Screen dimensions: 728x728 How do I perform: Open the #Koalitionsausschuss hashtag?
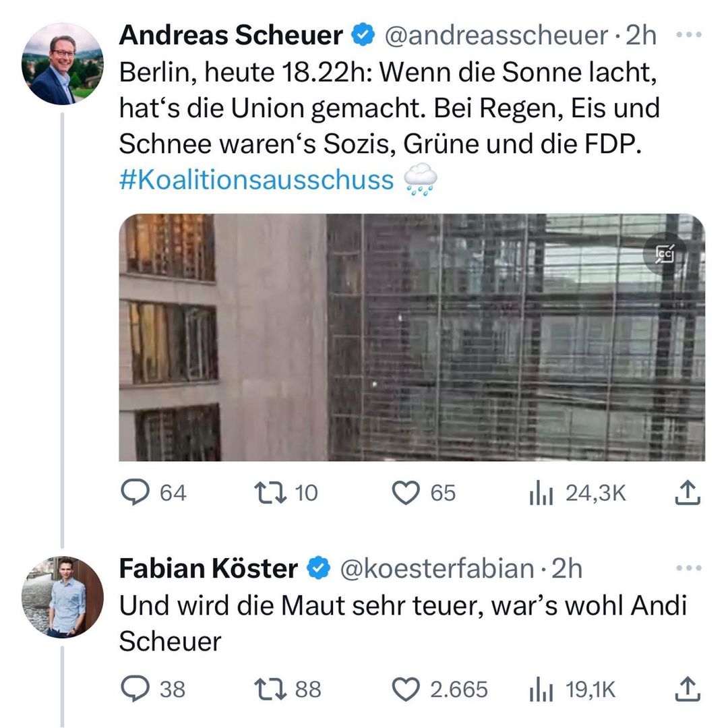click(x=256, y=181)
